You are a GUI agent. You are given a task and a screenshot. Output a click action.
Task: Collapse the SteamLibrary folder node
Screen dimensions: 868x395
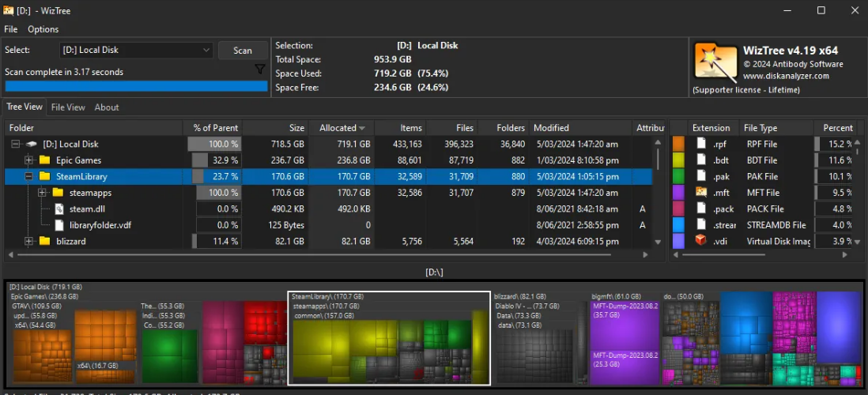29,176
